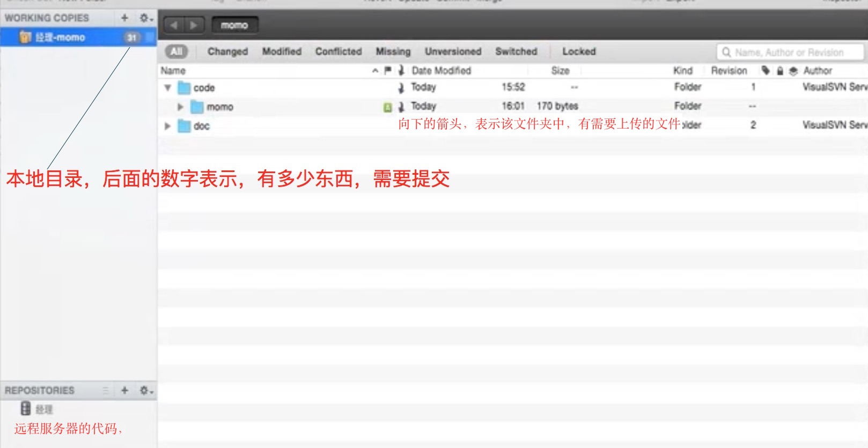
Task: Sort by the Name column header
Action: coord(173,71)
